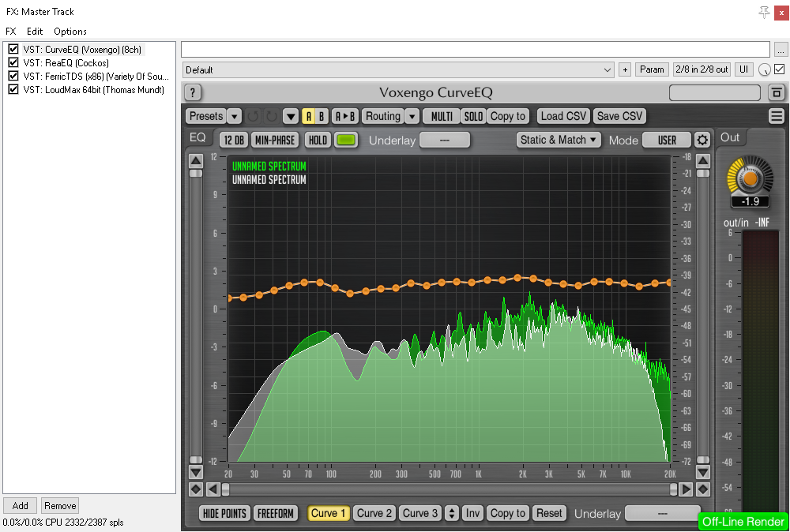Click the HIDE POINTS button
Viewport: 790px width, 532px height.
click(224, 513)
